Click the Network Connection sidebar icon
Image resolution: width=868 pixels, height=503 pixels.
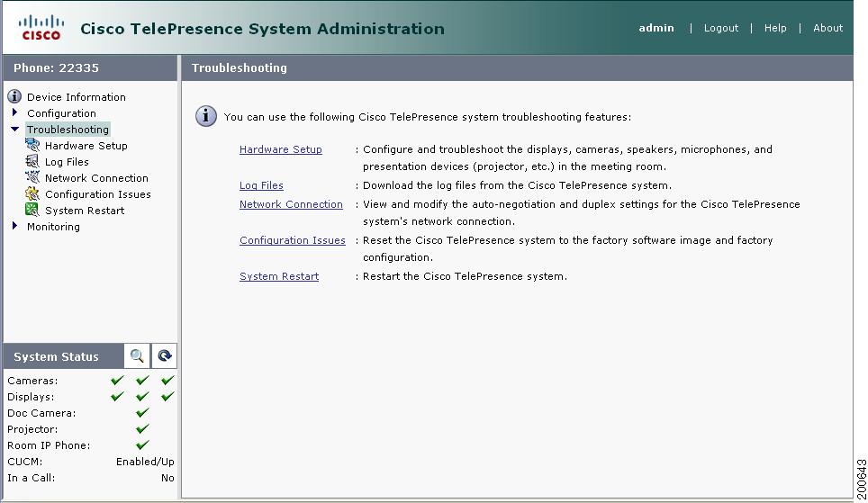(32, 177)
